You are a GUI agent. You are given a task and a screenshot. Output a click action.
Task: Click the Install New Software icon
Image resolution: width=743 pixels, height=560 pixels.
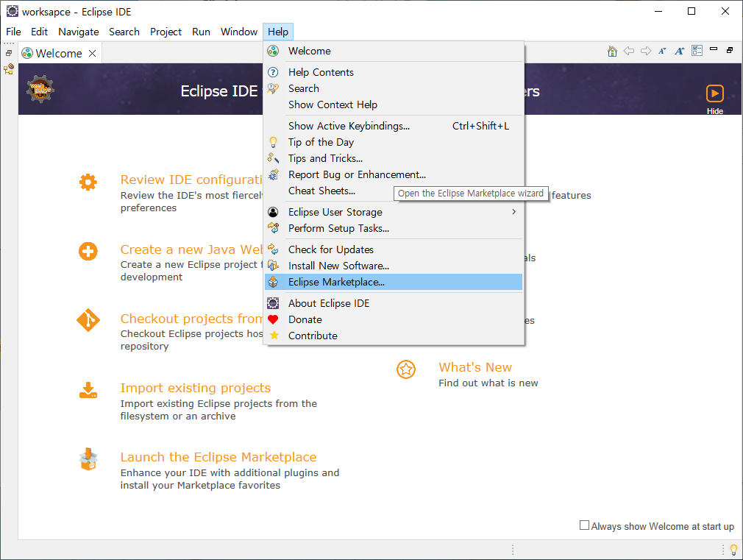coord(273,266)
